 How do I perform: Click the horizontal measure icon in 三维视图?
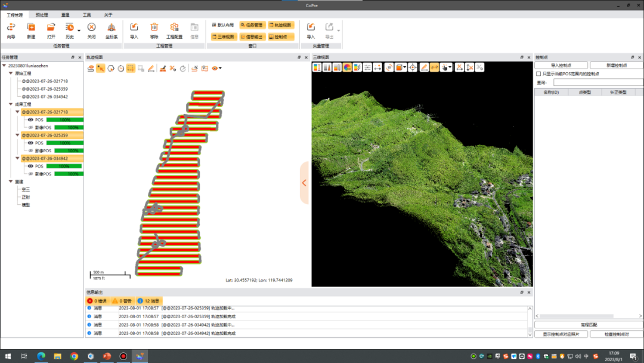point(377,67)
